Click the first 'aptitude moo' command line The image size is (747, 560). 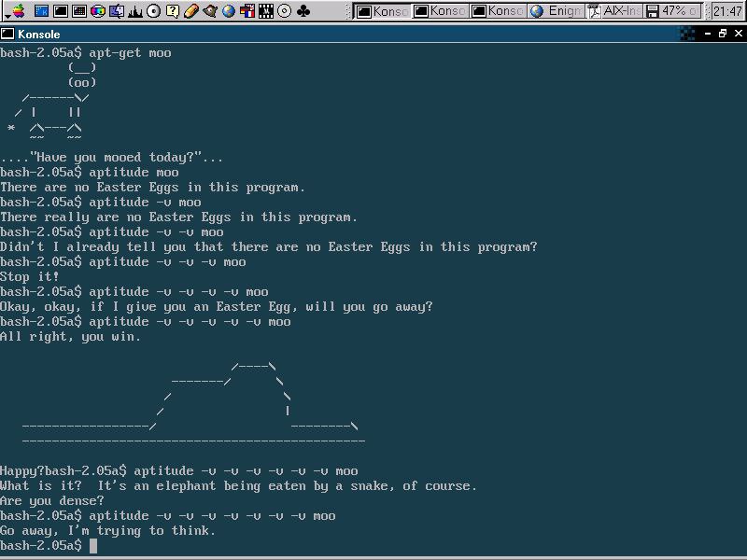point(90,173)
